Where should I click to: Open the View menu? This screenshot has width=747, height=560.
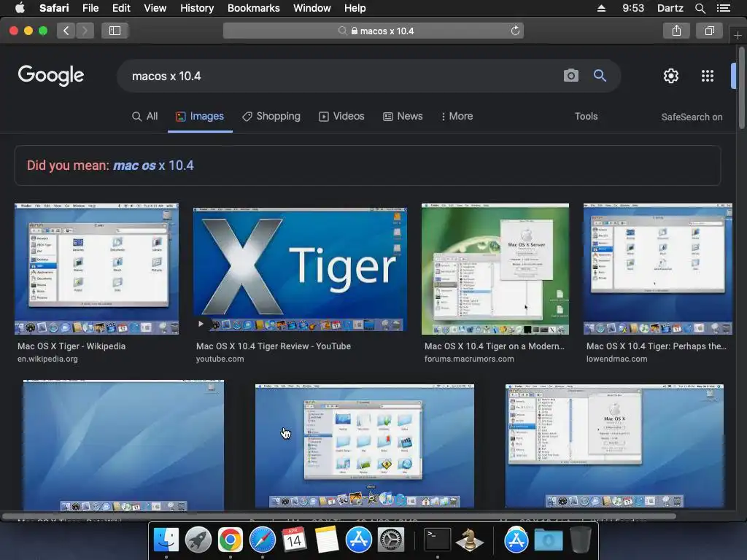click(x=155, y=8)
